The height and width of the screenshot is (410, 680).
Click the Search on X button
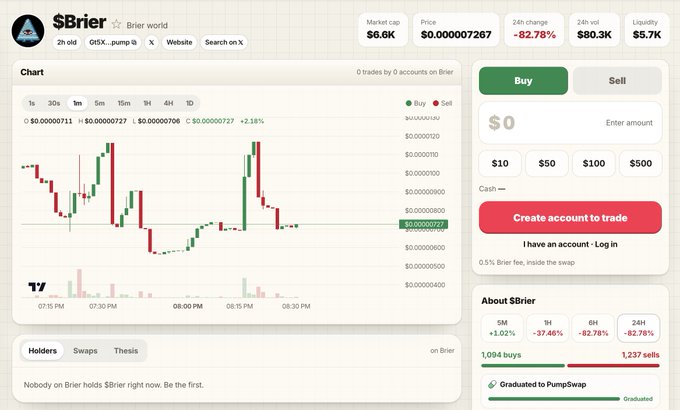click(224, 43)
